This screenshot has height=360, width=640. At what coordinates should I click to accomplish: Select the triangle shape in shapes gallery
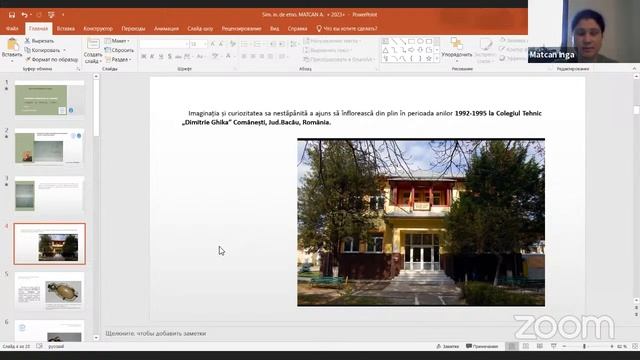click(x=386, y=50)
